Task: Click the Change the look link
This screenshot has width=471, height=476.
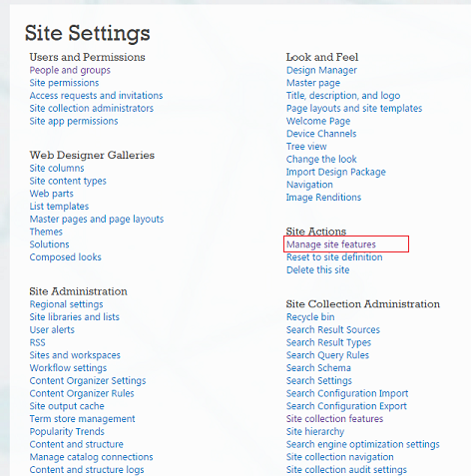Action: click(321, 160)
